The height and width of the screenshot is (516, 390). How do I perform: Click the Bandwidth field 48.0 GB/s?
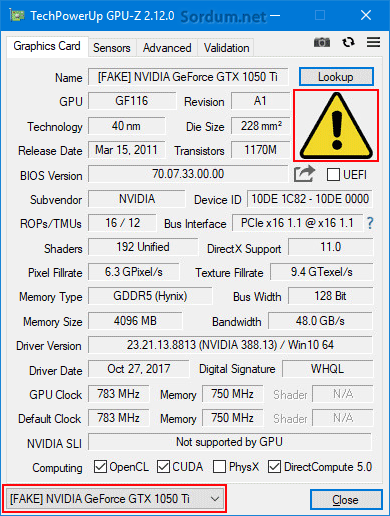(320, 321)
